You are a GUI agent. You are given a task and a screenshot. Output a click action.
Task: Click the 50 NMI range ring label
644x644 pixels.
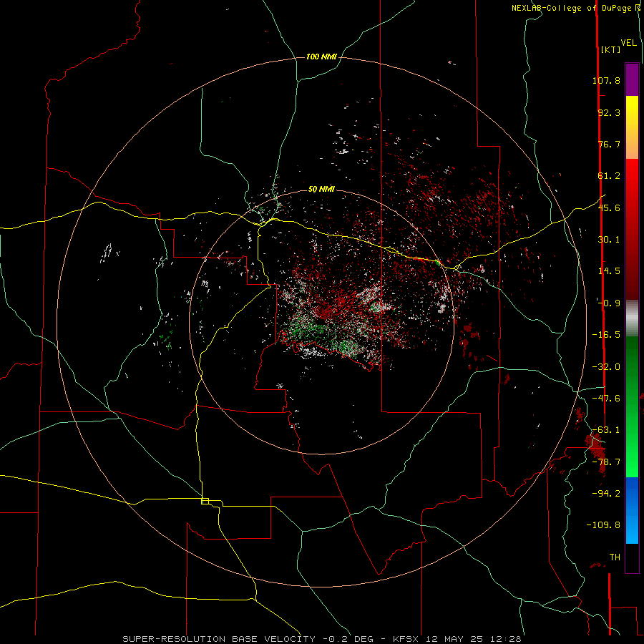pyautogui.click(x=321, y=190)
